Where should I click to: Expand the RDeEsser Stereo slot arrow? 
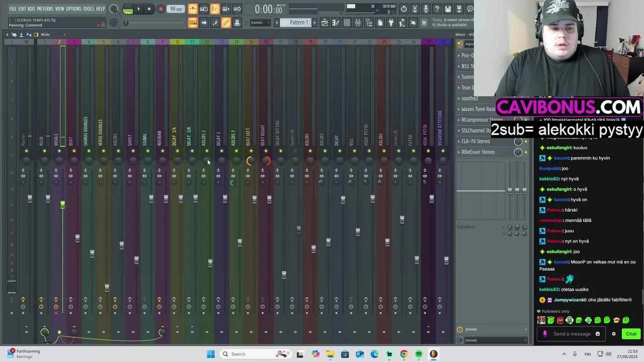click(459, 152)
